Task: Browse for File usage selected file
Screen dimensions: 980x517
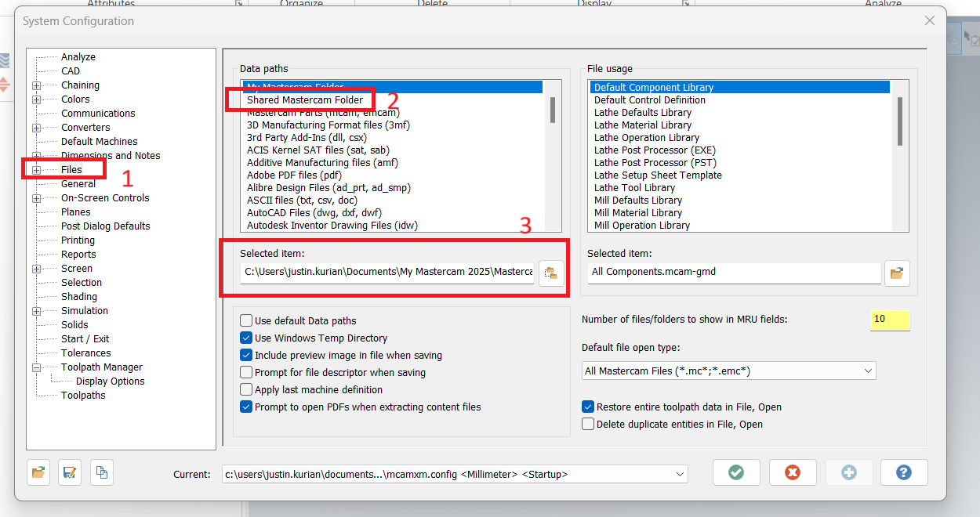Action: pos(897,273)
